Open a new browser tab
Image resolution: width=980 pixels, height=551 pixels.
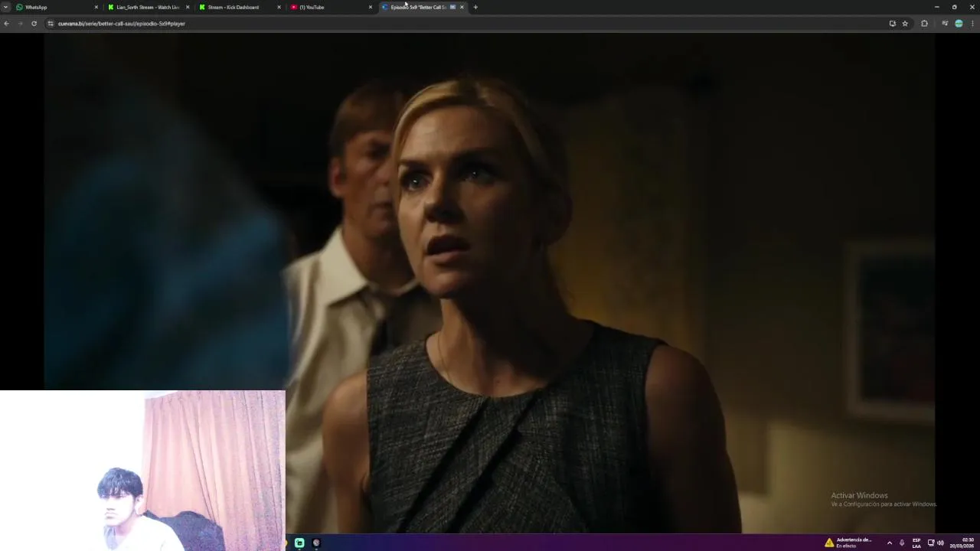(x=475, y=7)
